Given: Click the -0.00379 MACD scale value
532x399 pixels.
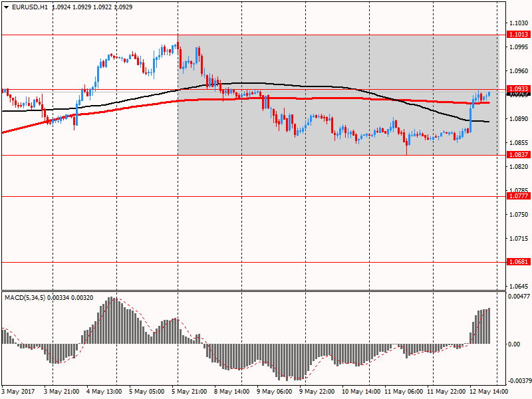Looking at the screenshot, I should 519,380.
